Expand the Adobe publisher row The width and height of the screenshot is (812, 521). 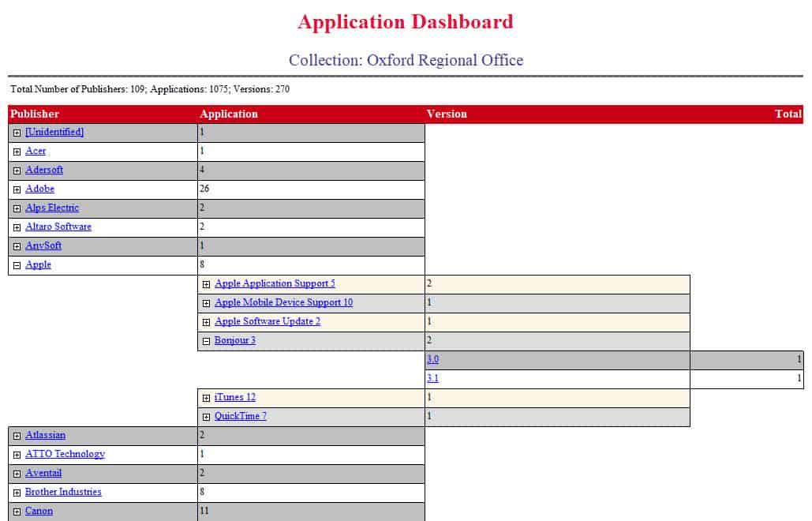(x=17, y=189)
